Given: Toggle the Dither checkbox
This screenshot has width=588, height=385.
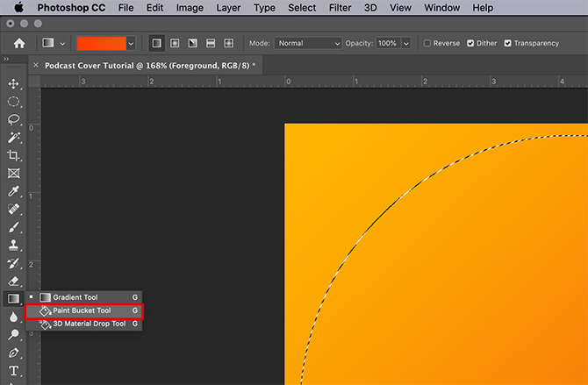Looking at the screenshot, I should point(471,43).
